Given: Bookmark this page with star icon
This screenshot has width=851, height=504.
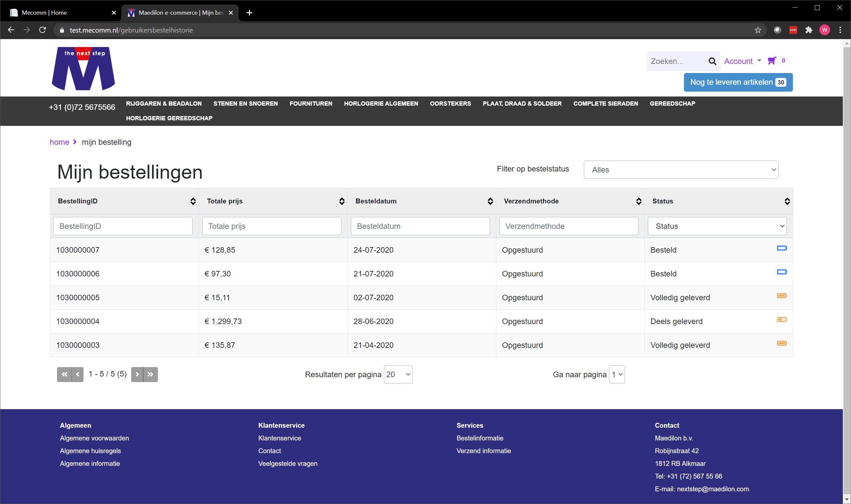Looking at the screenshot, I should point(758,30).
